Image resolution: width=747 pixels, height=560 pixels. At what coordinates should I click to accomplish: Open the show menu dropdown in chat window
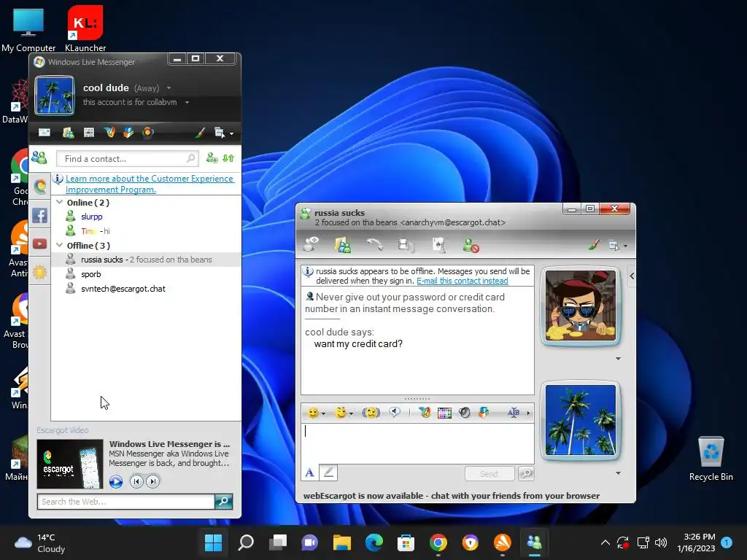(618, 246)
